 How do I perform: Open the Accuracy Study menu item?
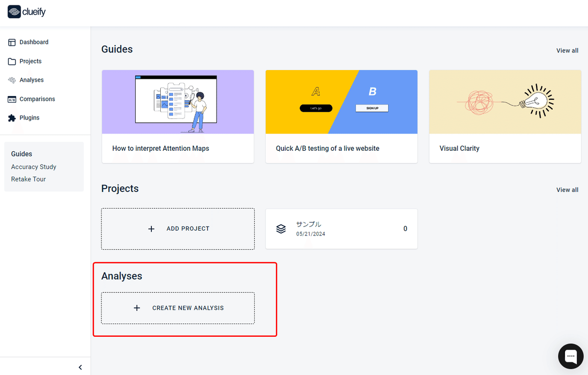[34, 167]
